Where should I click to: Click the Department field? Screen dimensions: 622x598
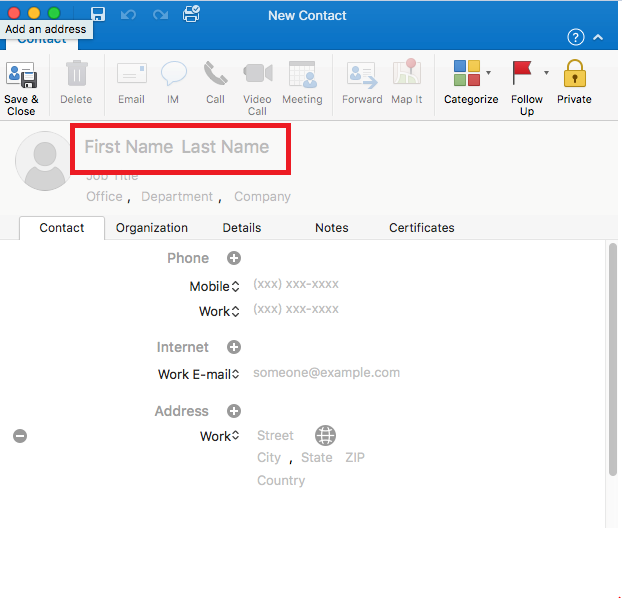click(x=177, y=196)
